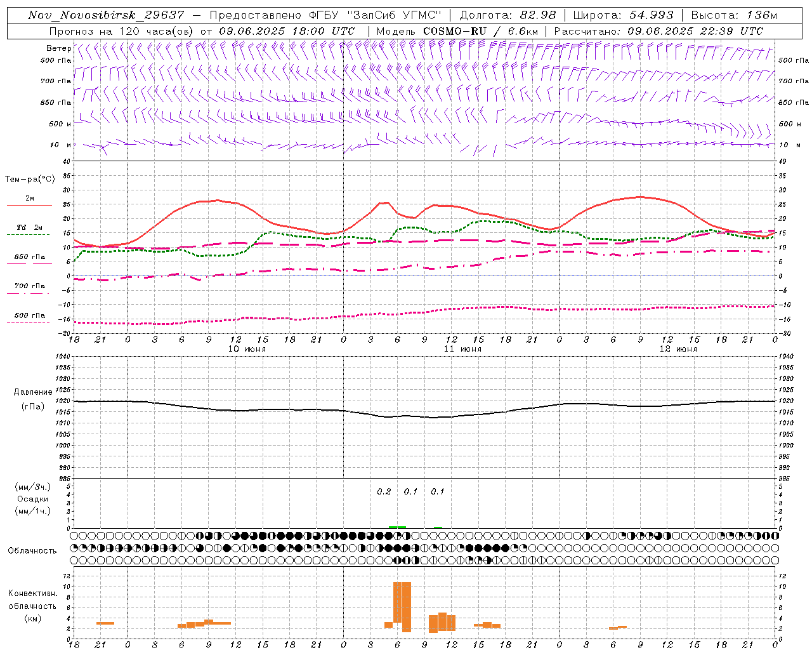812x650 pixels.
Task: Click the Модель COSMO-RU / 6.6км text
Action: [x=457, y=31]
